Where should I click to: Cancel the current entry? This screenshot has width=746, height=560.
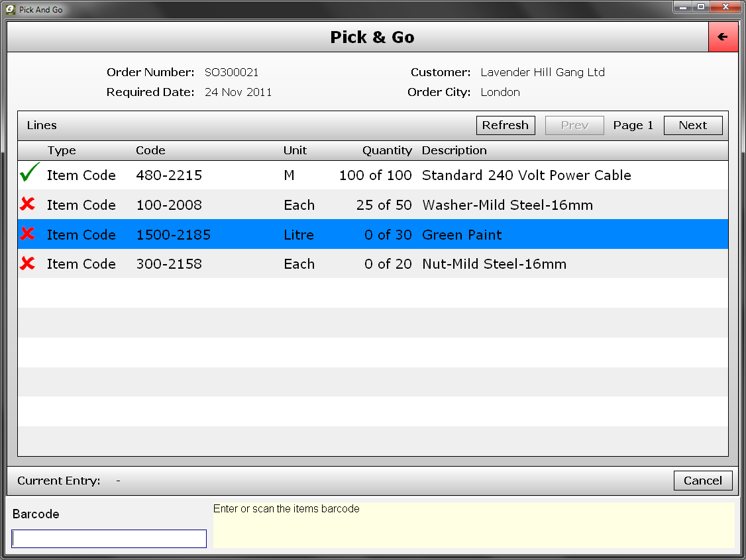(703, 481)
